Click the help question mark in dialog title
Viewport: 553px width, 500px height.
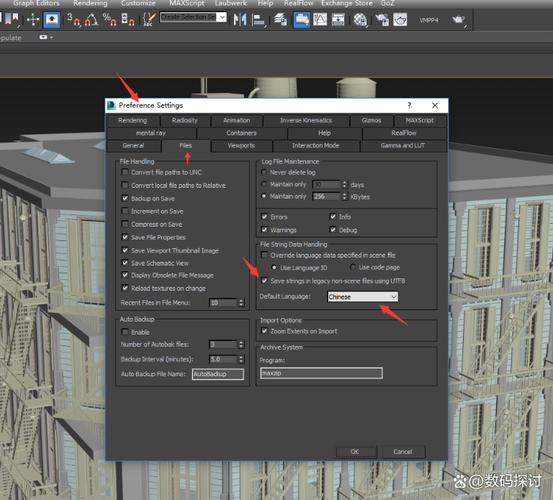click(409, 105)
